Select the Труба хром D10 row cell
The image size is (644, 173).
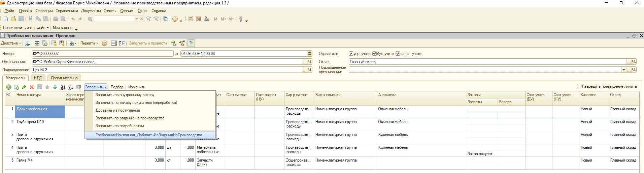[x=40, y=125]
